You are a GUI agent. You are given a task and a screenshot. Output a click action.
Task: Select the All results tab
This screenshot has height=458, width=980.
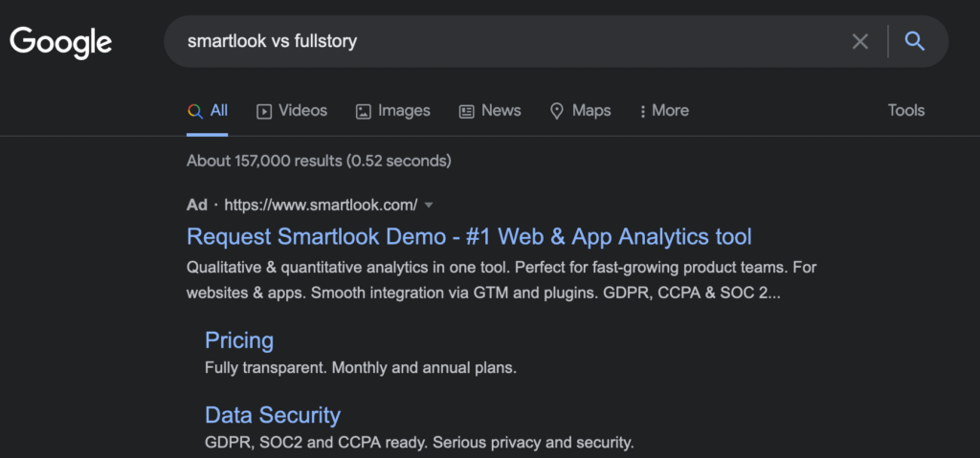(x=207, y=111)
